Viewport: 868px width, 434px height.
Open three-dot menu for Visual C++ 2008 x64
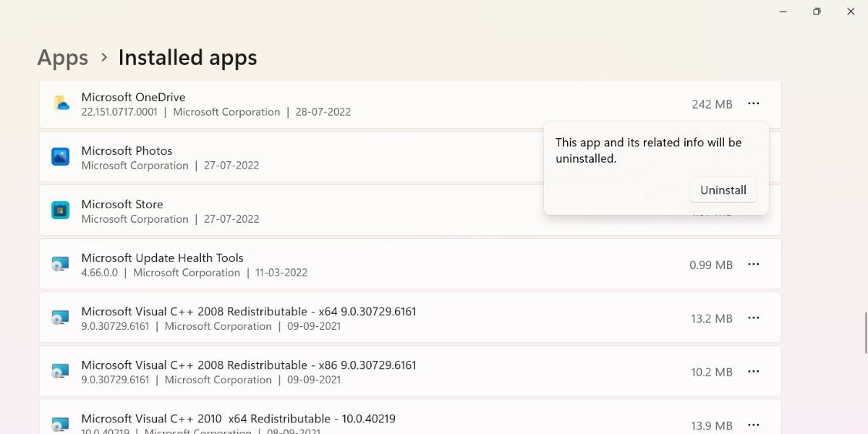tap(754, 318)
